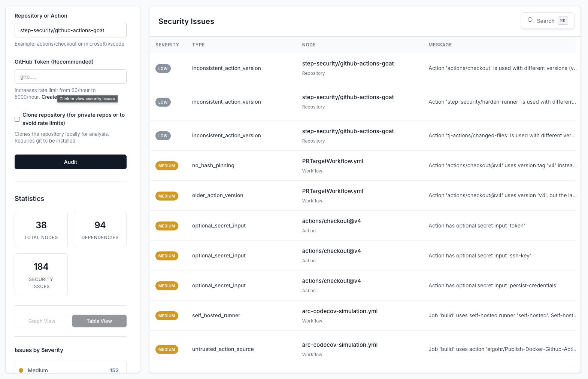Click message about 'step-security/harden-runner' versions

coord(502,102)
